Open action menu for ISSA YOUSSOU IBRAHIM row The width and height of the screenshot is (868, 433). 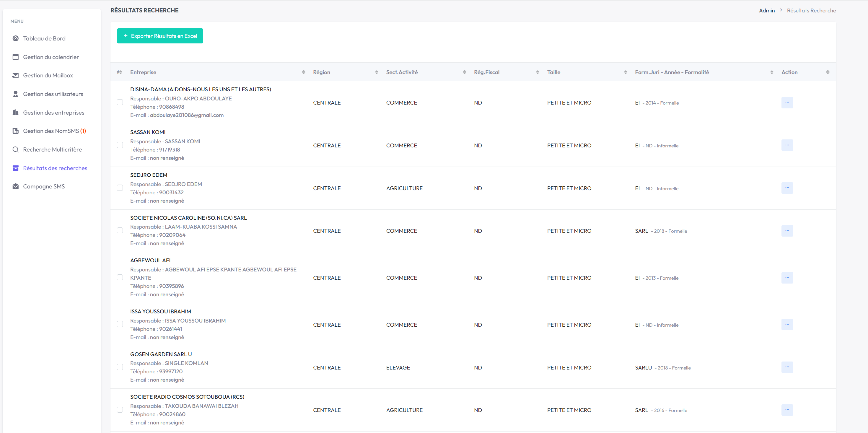pos(787,325)
